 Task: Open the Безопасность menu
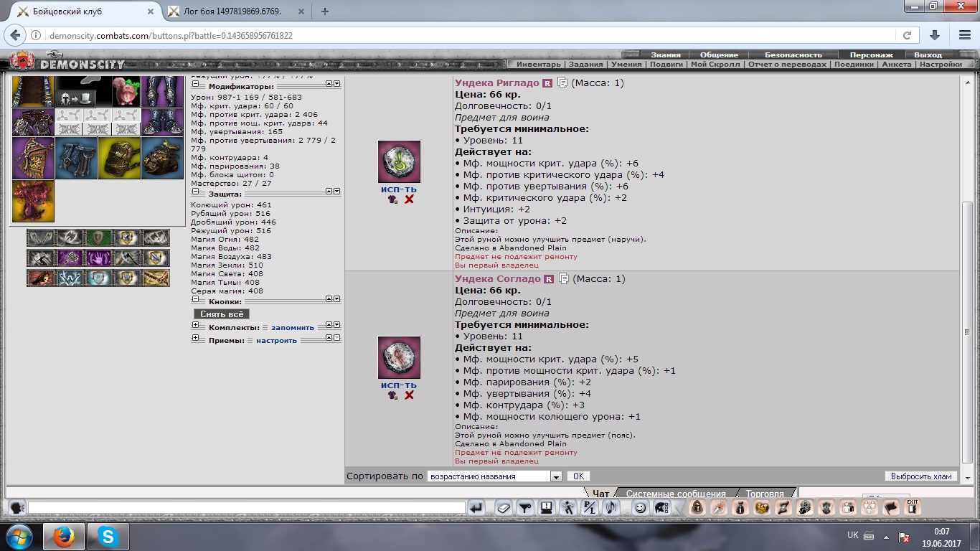point(793,55)
